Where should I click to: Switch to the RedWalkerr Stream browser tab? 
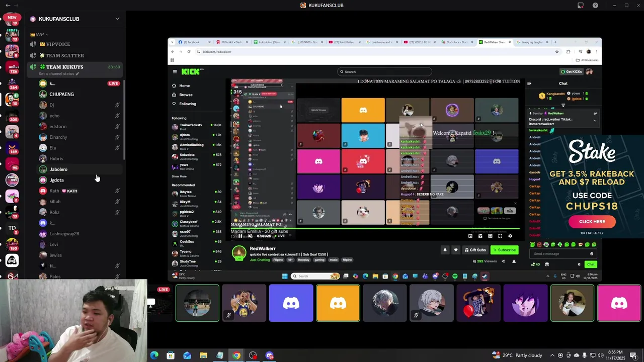click(494, 42)
